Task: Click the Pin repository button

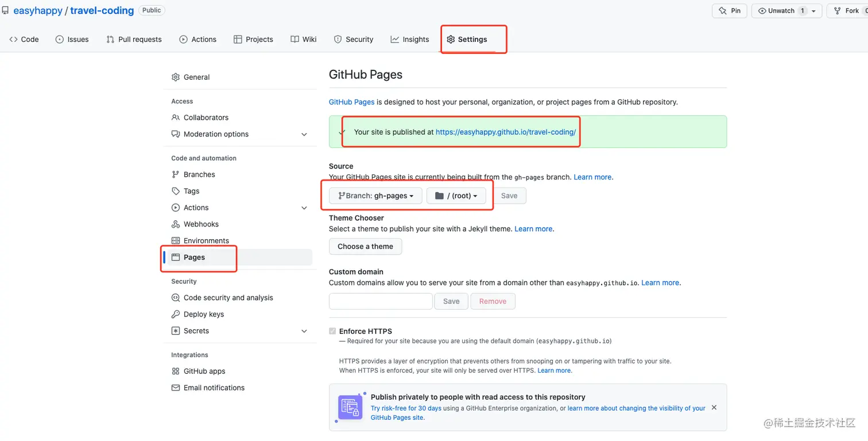Action: [x=730, y=11]
